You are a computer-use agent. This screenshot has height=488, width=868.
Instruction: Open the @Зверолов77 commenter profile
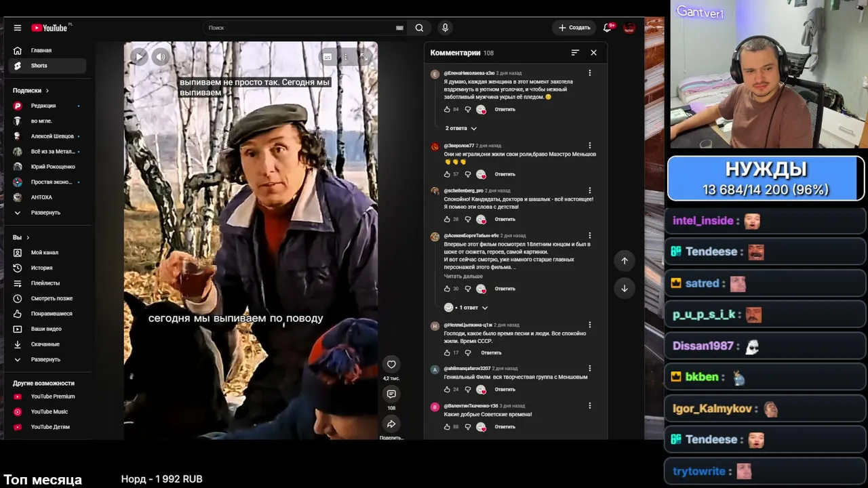point(459,146)
